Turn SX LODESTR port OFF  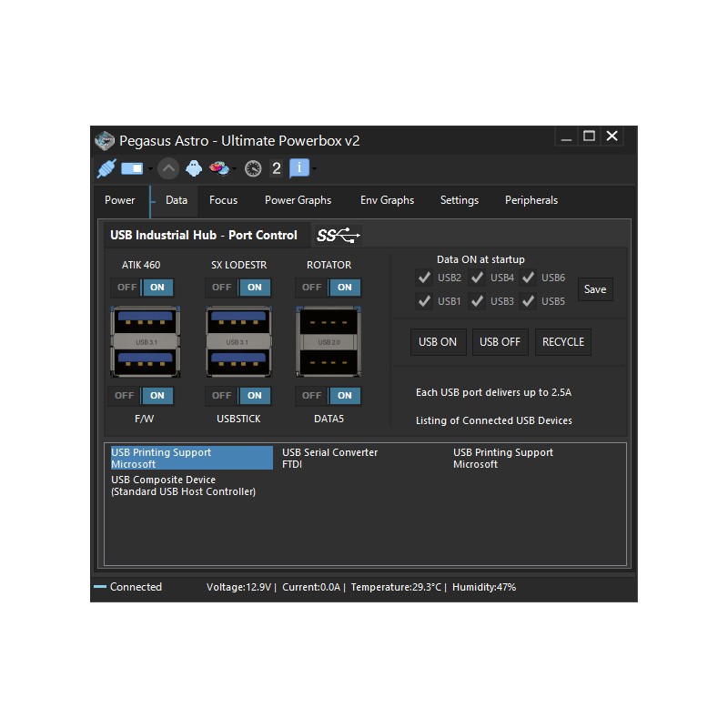click(221, 288)
